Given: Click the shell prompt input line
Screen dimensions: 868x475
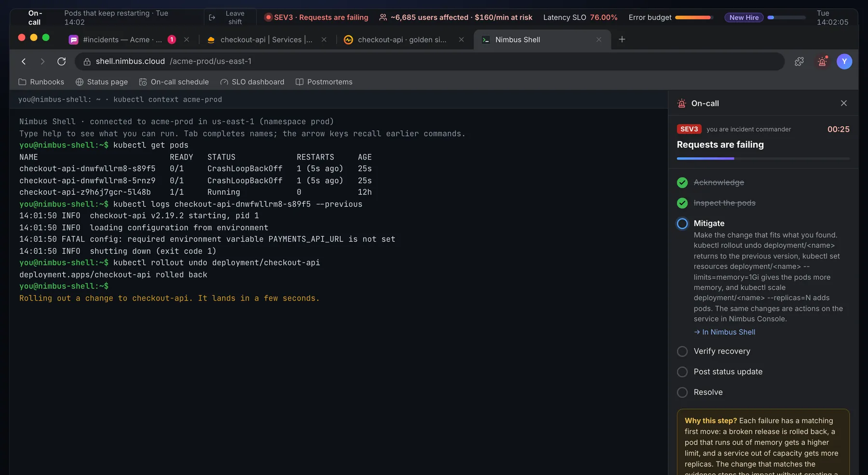Looking at the screenshot, I should coord(339,286).
